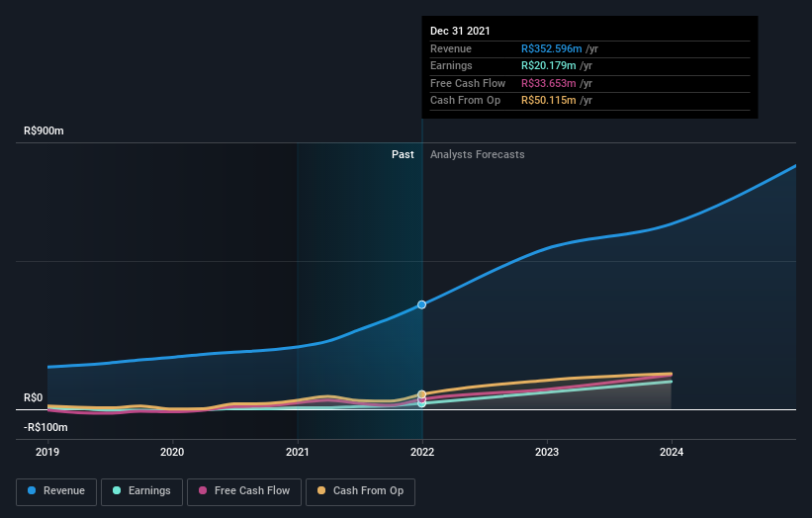Click the Past label on chart
812x518 pixels.
[403, 155]
